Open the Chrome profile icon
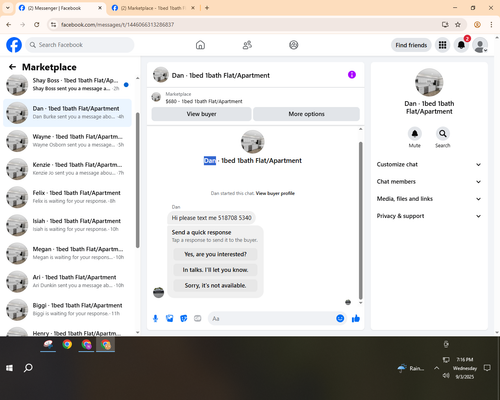Screen dimensions: 500x400 point(477,25)
